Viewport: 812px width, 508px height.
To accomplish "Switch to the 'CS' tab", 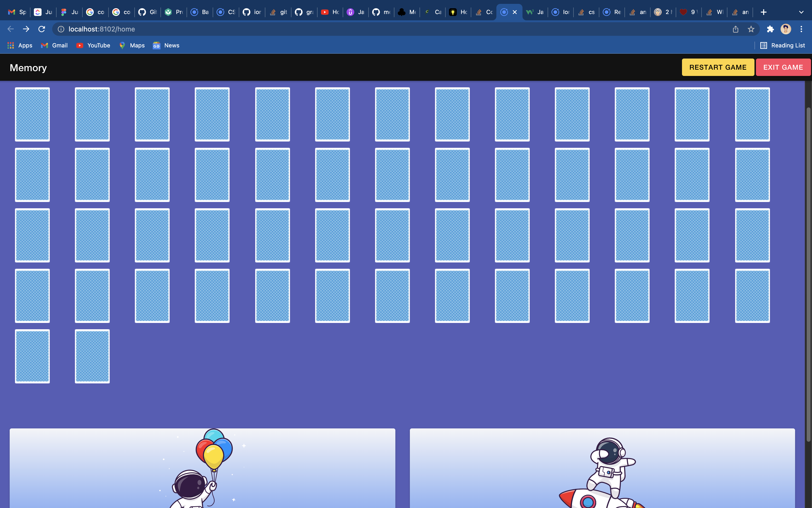I will click(x=226, y=12).
